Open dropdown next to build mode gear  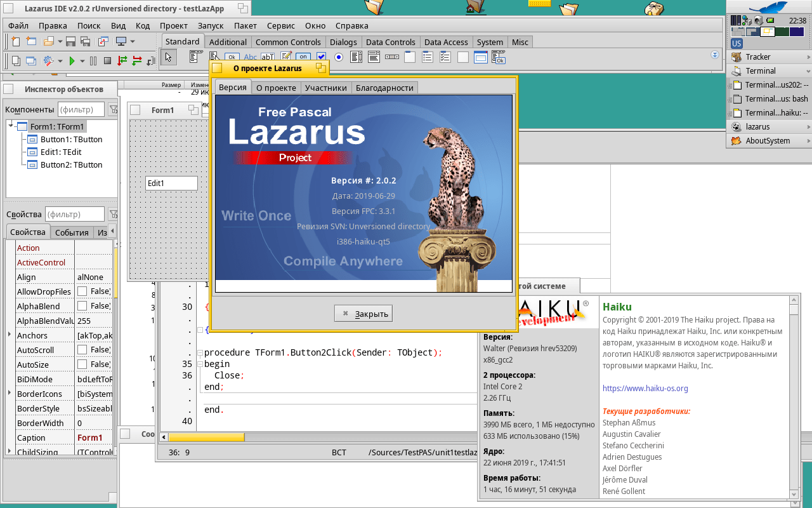[x=60, y=61]
